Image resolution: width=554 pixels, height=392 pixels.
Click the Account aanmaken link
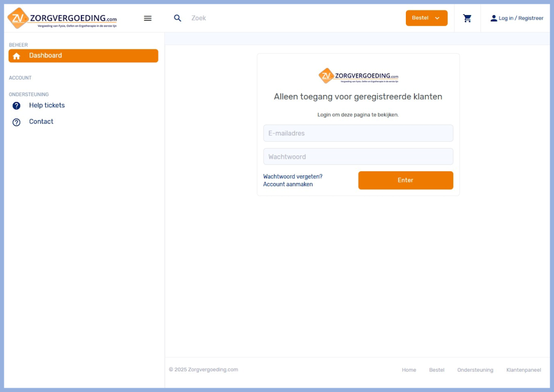click(288, 184)
